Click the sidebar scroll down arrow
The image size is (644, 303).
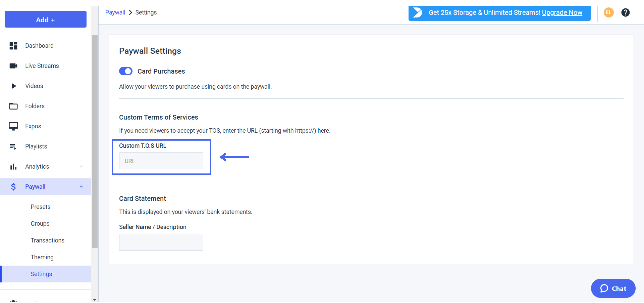95,300
